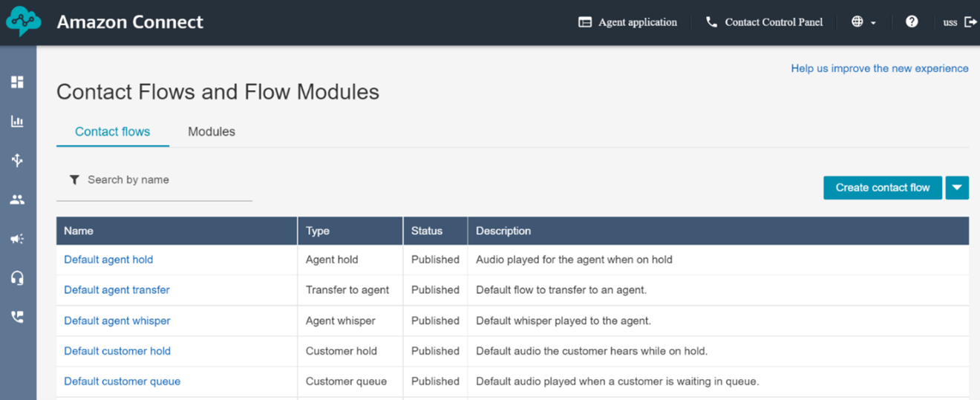Viewport: 980px width, 400px height.
Task: Click 'Agent whisper' type cell
Action: pos(341,321)
